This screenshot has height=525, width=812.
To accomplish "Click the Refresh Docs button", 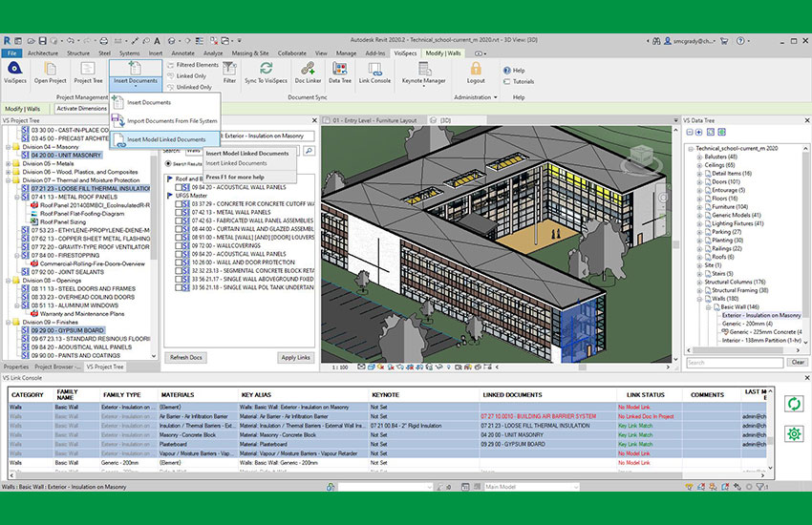I will 186,357.
